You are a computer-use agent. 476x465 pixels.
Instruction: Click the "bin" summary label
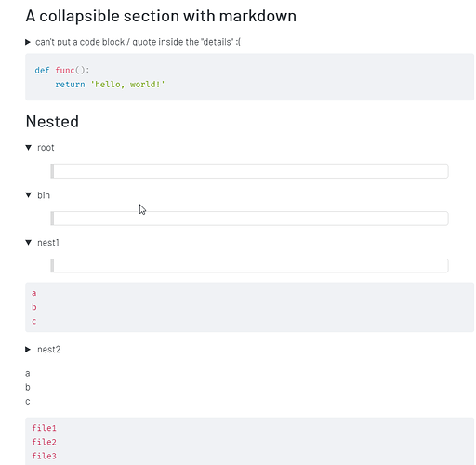(x=44, y=195)
